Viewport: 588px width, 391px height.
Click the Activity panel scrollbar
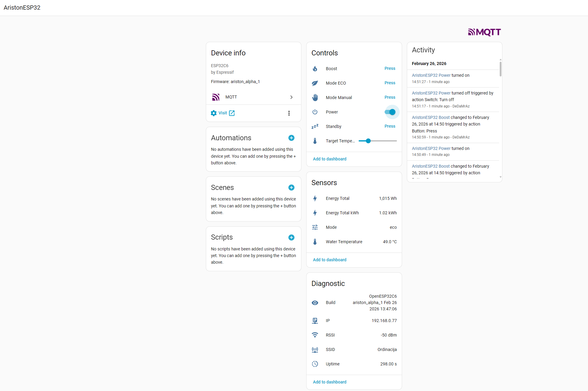500,69
